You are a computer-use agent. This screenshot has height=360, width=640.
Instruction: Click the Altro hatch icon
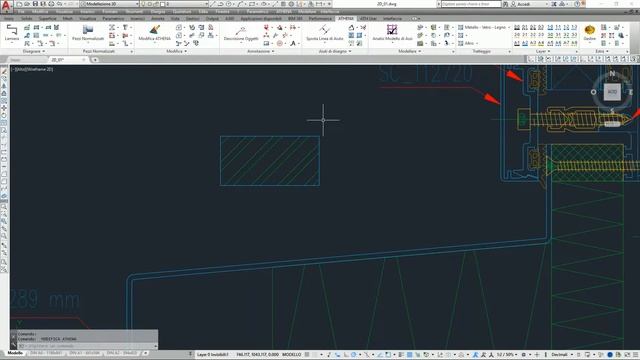point(460,43)
